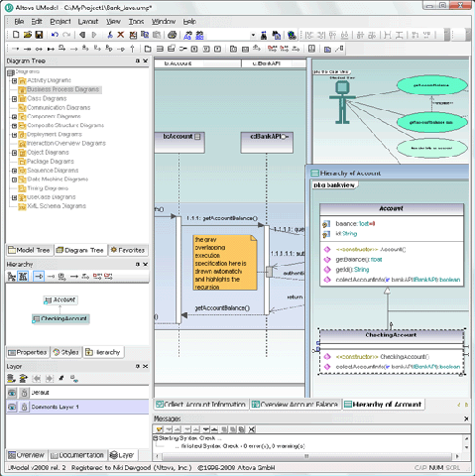Click the binoculars Find icon
This screenshot has width=475, height=476.
[x=264, y=35]
